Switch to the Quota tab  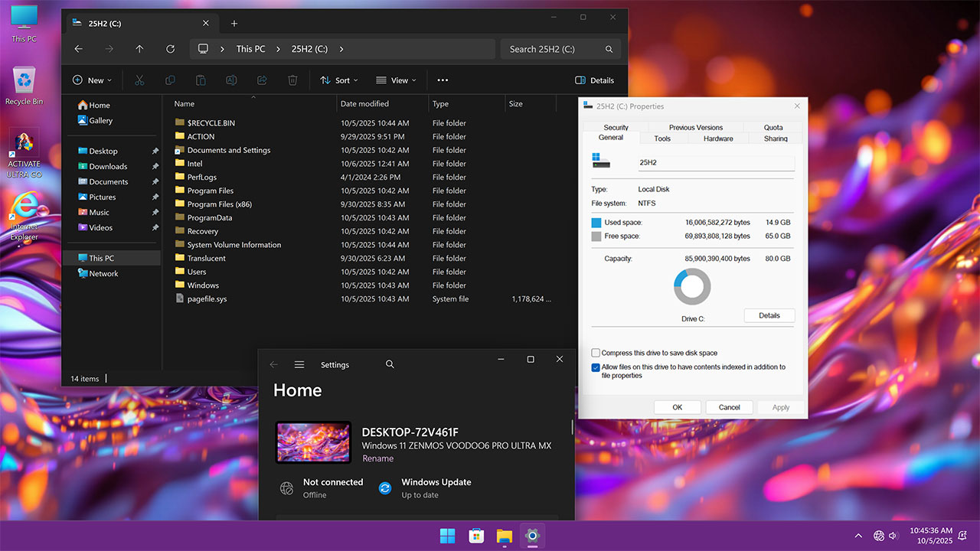(x=773, y=128)
